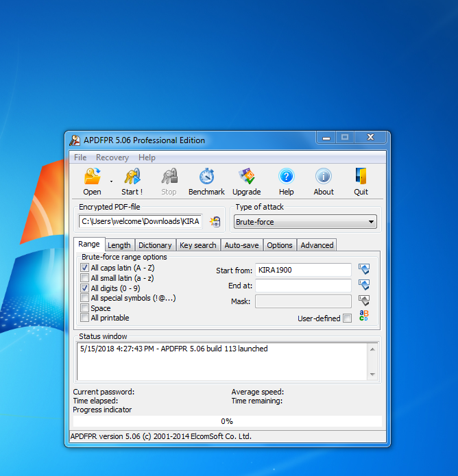Enable the All printable checkbox
This screenshot has width=458, height=476.
click(x=84, y=318)
